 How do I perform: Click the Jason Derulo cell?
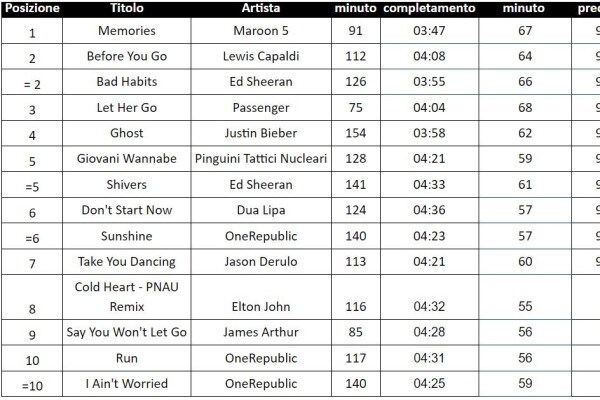(x=260, y=262)
